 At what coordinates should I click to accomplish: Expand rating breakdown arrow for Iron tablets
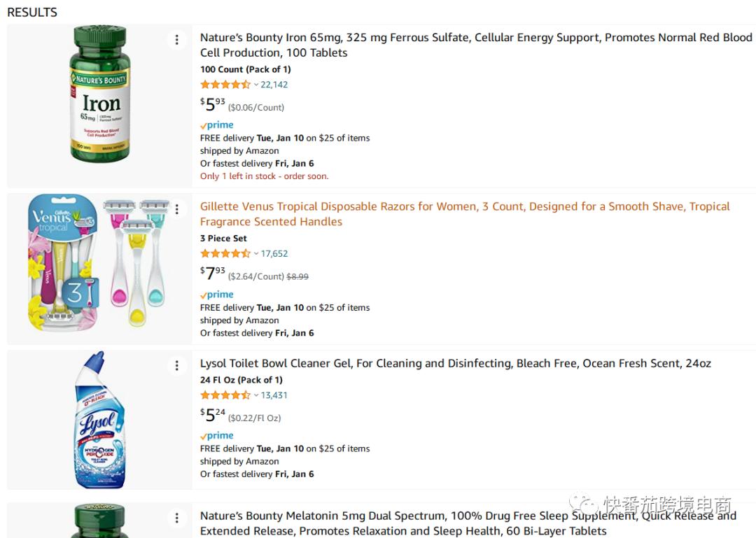256,85
